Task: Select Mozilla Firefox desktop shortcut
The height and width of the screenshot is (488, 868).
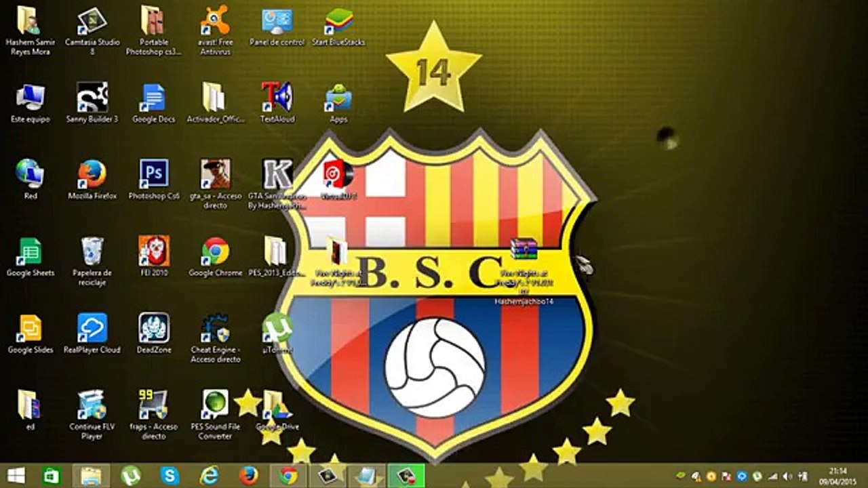Action: [x=92, y=180]
